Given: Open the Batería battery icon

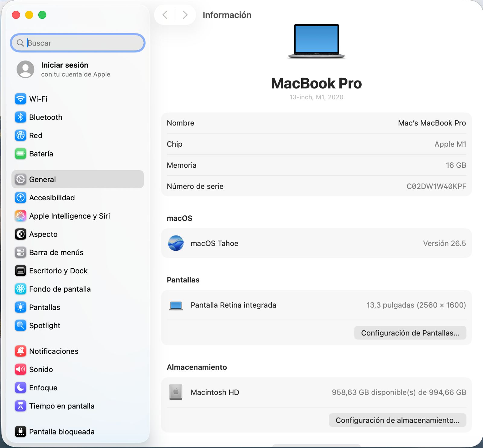Looking at the screenshot, I should point(21,154).
